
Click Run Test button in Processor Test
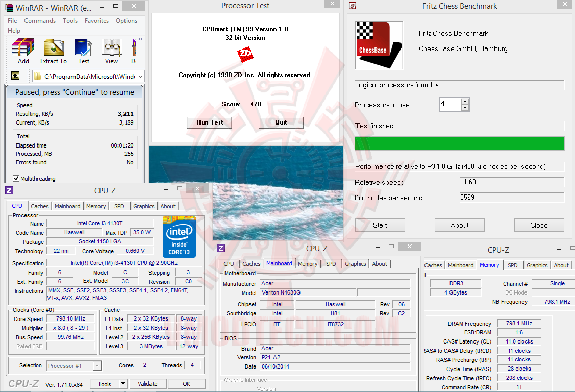pyautogui.click(x=210, y=122)
